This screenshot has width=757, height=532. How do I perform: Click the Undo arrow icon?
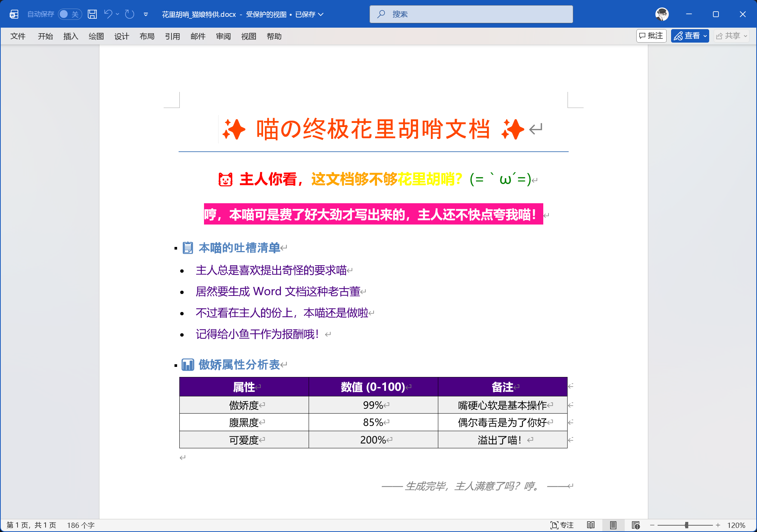point(108,14)
